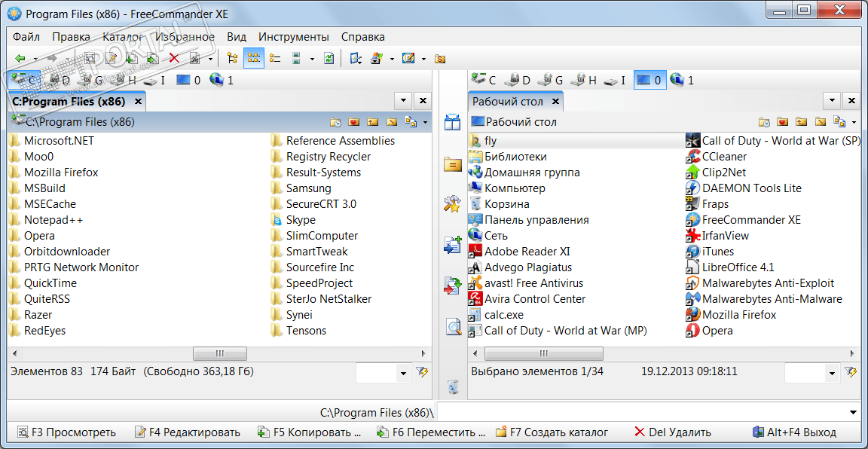Open search dropdown arrow beside binoculars
868x449 pixels.
210,59
